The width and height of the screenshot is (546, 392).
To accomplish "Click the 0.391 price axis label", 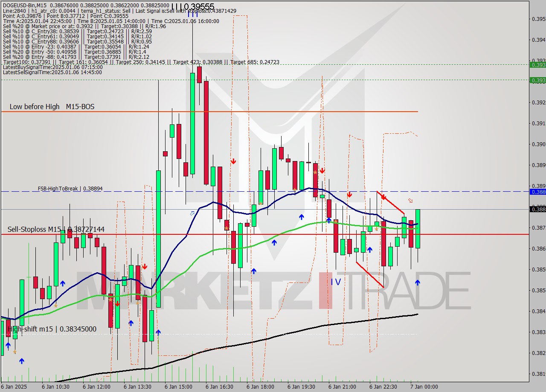I will [x=538, y=123].
